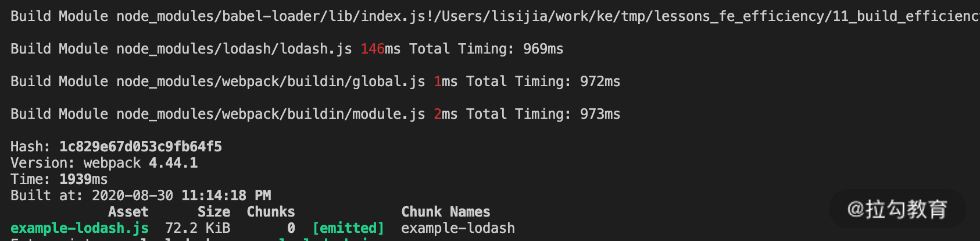Screen dimensions: 980x241
Task: Click the webpack version 4.44.1
Action: click(x=173, y=163)
